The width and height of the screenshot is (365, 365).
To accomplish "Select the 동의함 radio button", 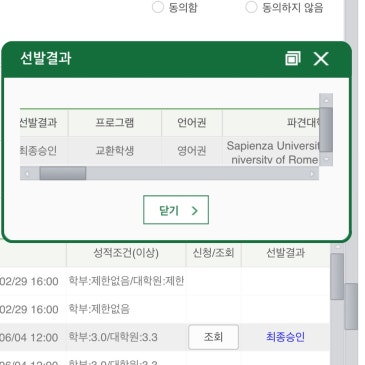I will pyautogui.click(x=158, y=7).
